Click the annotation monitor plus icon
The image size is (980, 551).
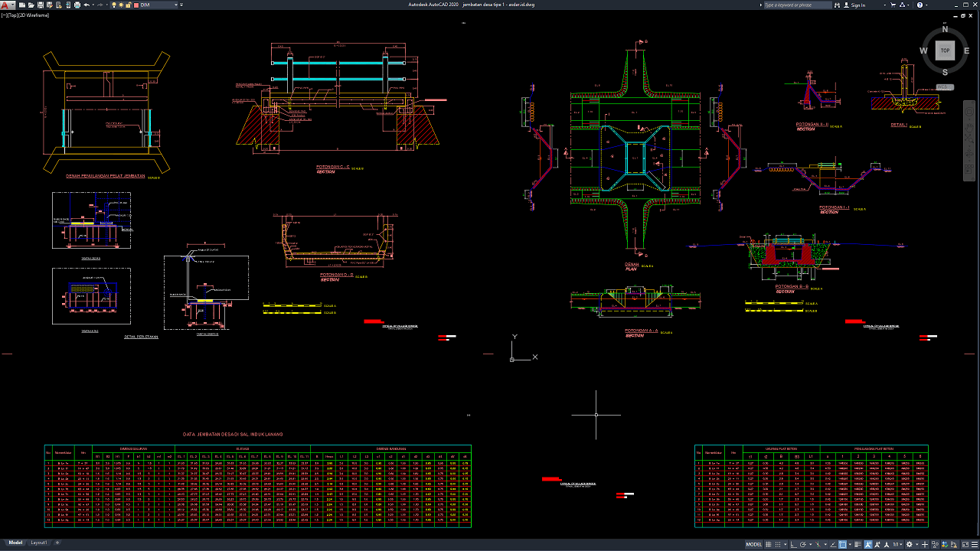point(925,544)
